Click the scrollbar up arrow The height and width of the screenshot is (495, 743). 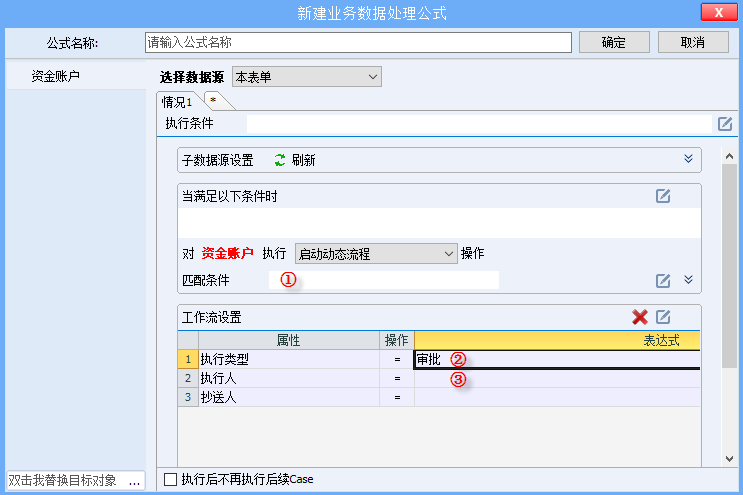pos(729,156)
